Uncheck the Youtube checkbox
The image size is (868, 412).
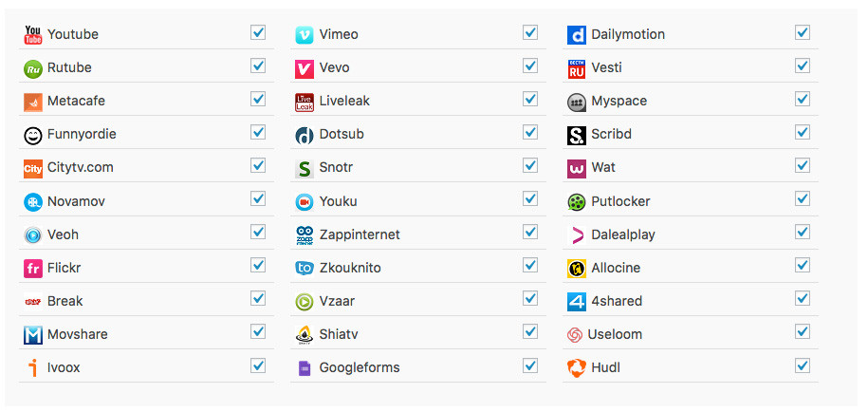258,32
